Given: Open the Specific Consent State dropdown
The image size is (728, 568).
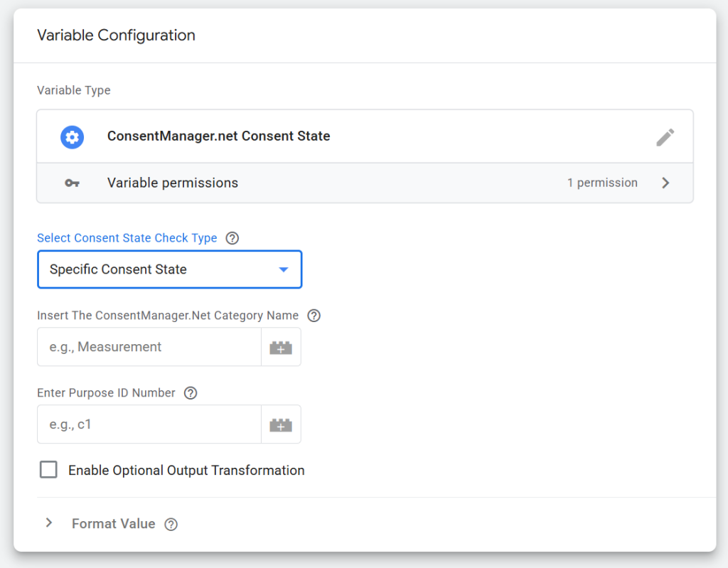Looking at the screenshot, I should point(169,269).
